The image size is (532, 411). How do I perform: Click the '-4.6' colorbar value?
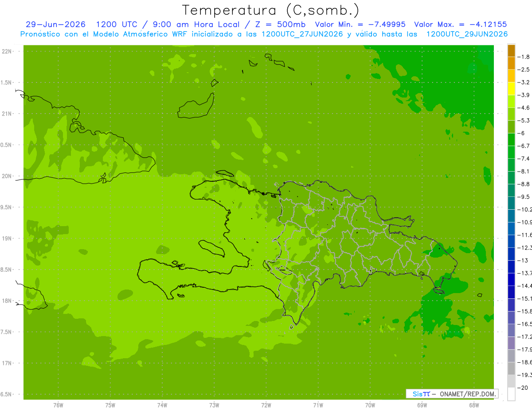[524, 108]
